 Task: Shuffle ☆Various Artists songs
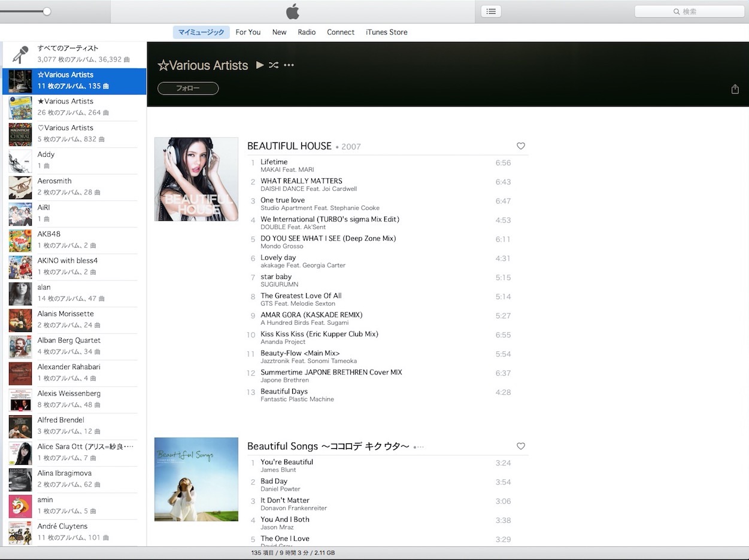click(274, 65)
